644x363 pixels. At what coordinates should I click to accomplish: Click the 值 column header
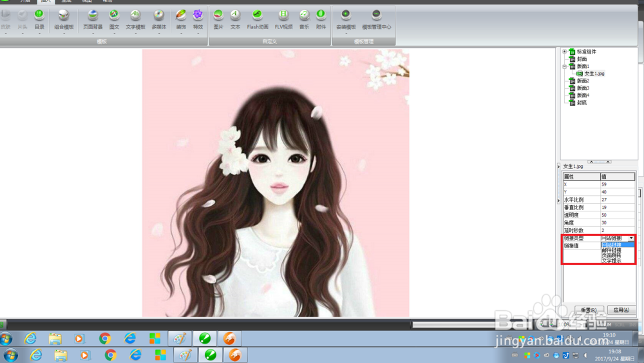click(618, 177)
